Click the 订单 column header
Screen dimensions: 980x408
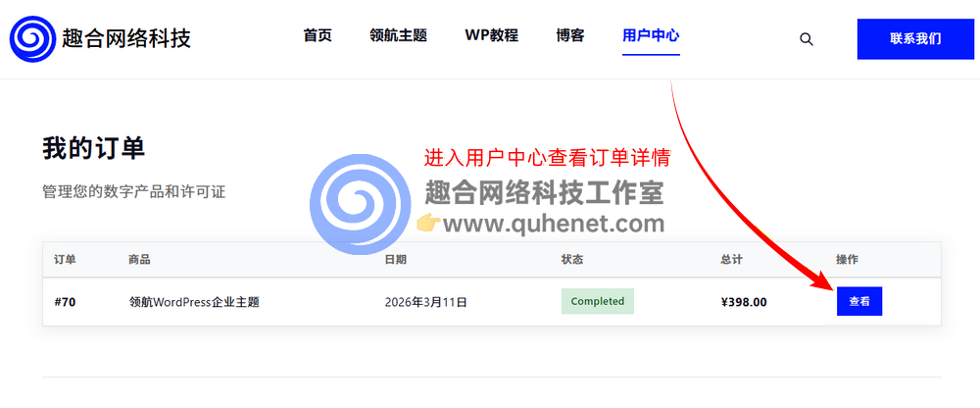coord(65,260)
